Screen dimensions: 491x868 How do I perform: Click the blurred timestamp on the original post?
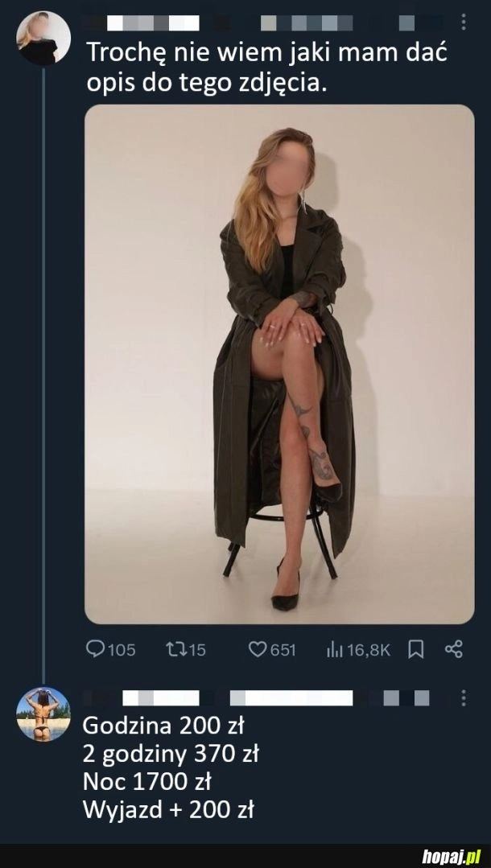(x=406, y=23)
